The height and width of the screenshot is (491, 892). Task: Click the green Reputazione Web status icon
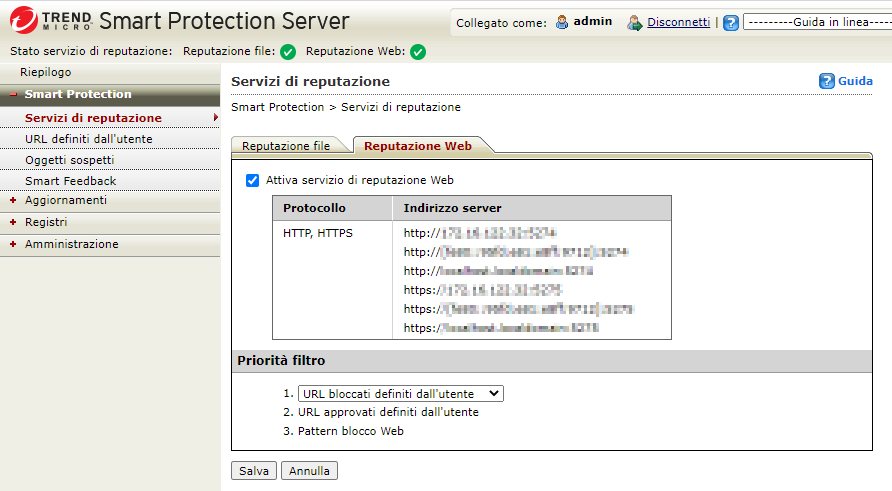418,52
